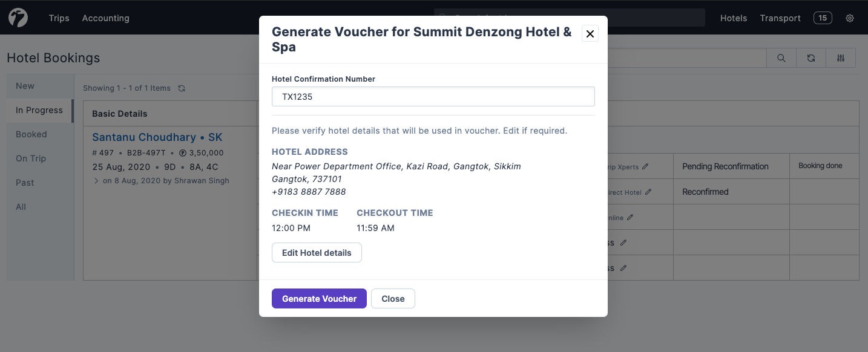Reload results next to Showing 1-1 of 1

182,88
